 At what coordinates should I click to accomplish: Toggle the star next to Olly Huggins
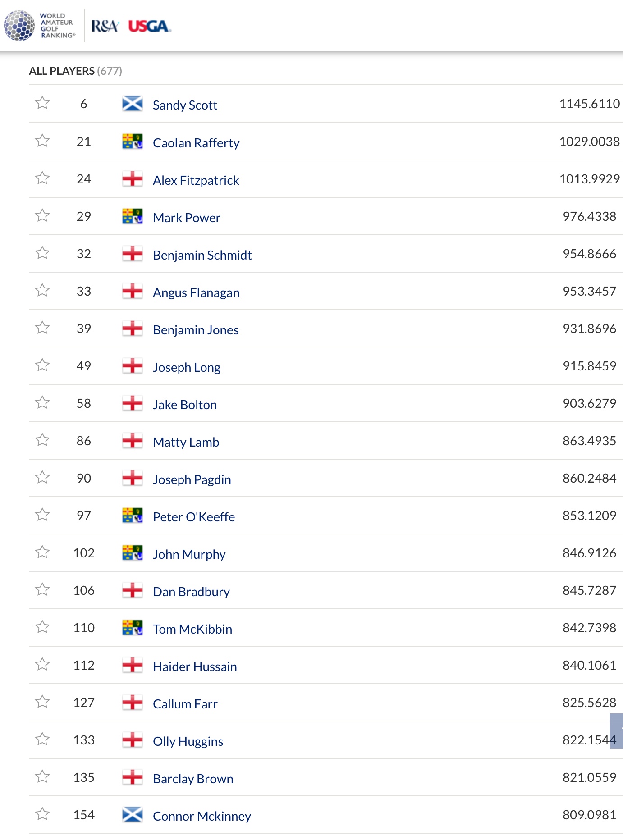(42, 739)
